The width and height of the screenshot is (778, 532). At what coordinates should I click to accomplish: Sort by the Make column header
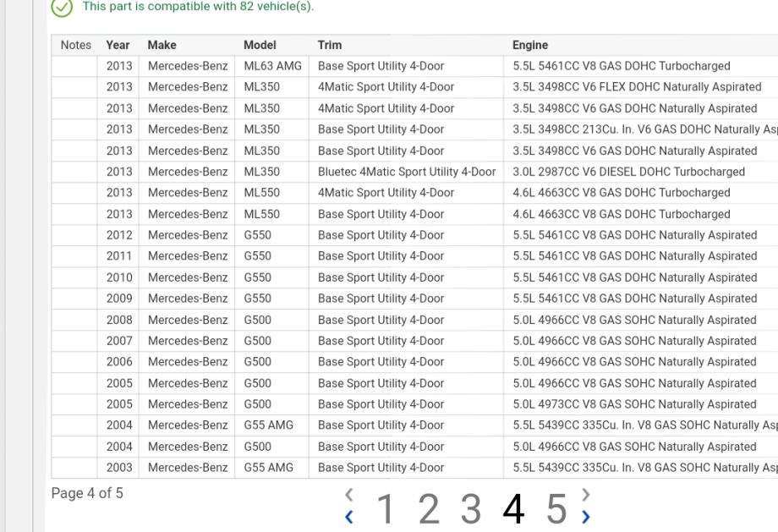point(162,45)
